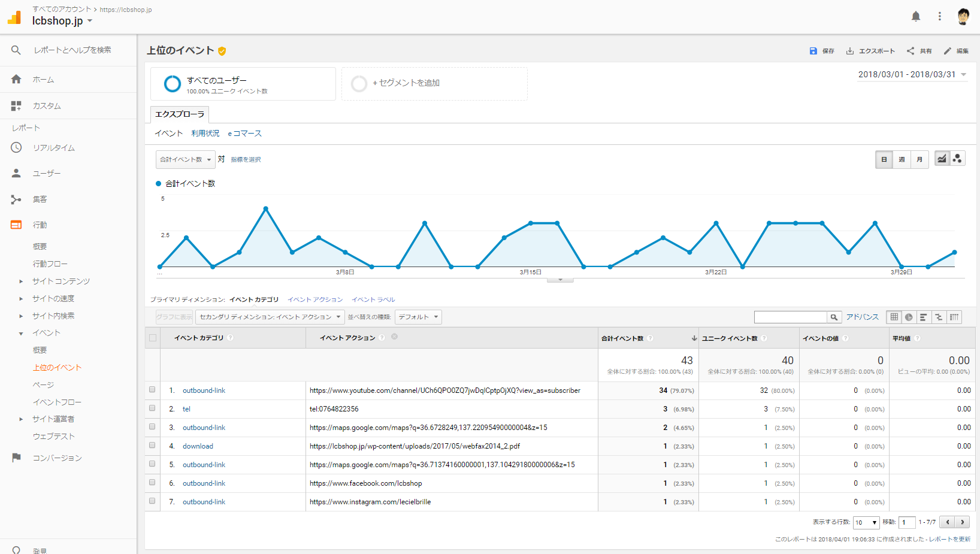Switch to motion chart view icon
The image size is (980, 554).
click(x=957, y=159)
